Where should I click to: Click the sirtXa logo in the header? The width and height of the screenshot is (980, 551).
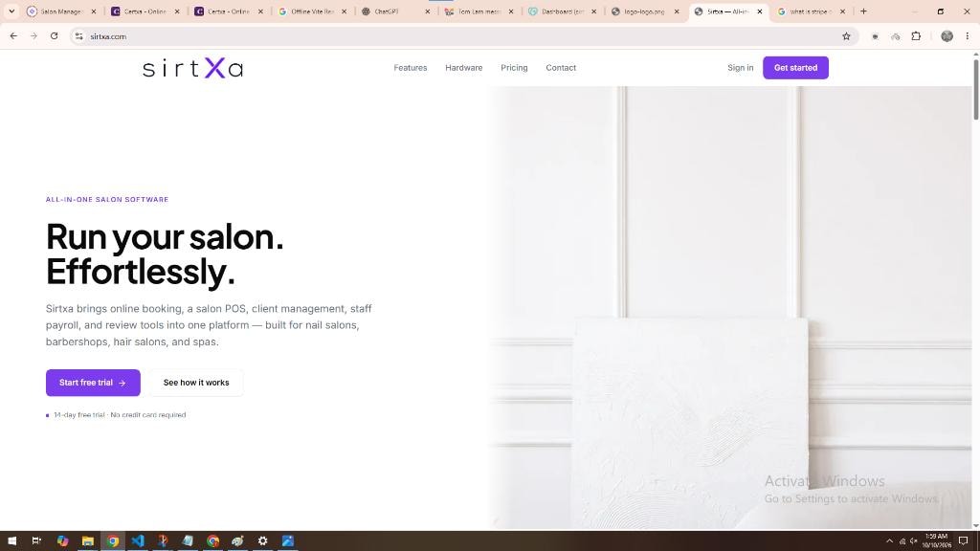[192, 68]
